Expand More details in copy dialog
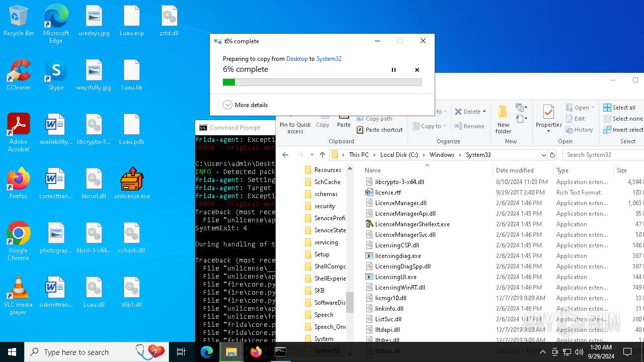Viewport: 644px width, 362px height. pyautogui.click(x=246, y=105)
